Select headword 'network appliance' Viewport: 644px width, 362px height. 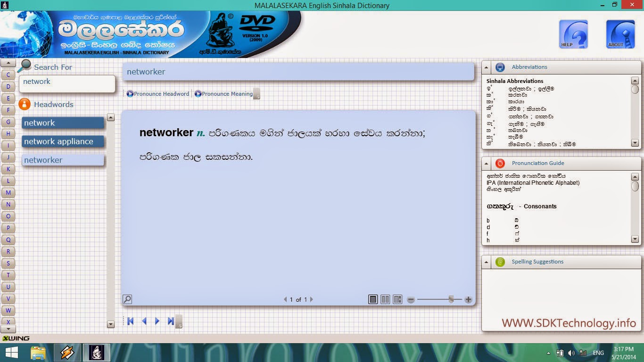pos(63,141)
